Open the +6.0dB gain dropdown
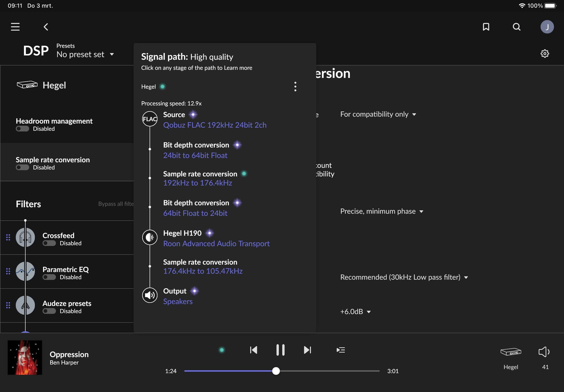Viewport: 564px width, 392px height. coord(355,311)
